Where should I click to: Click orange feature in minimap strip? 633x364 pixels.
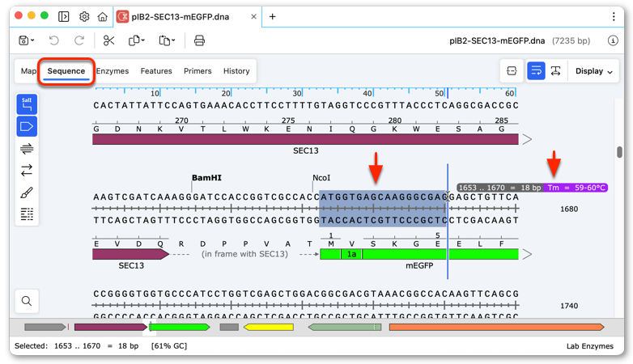click(496, 327)
